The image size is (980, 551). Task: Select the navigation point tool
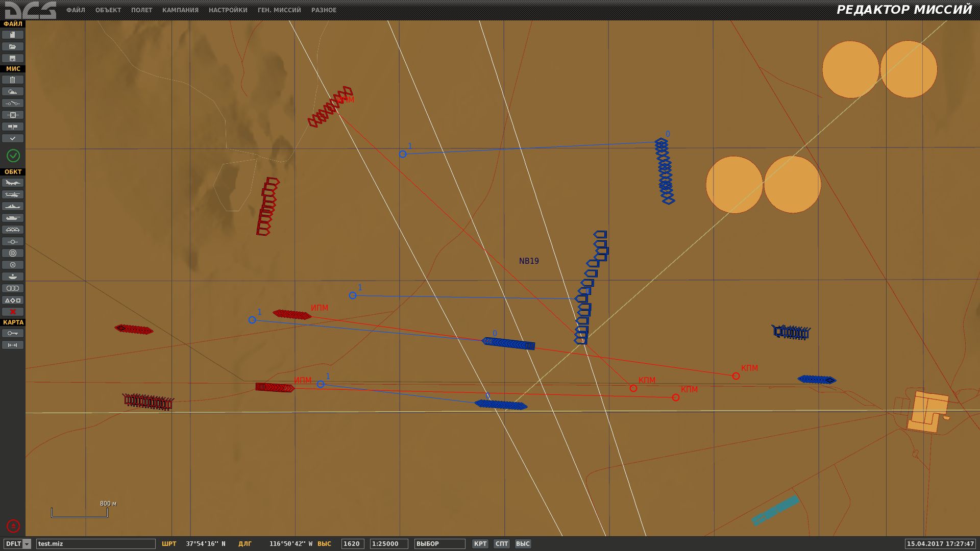click(13, 241)
